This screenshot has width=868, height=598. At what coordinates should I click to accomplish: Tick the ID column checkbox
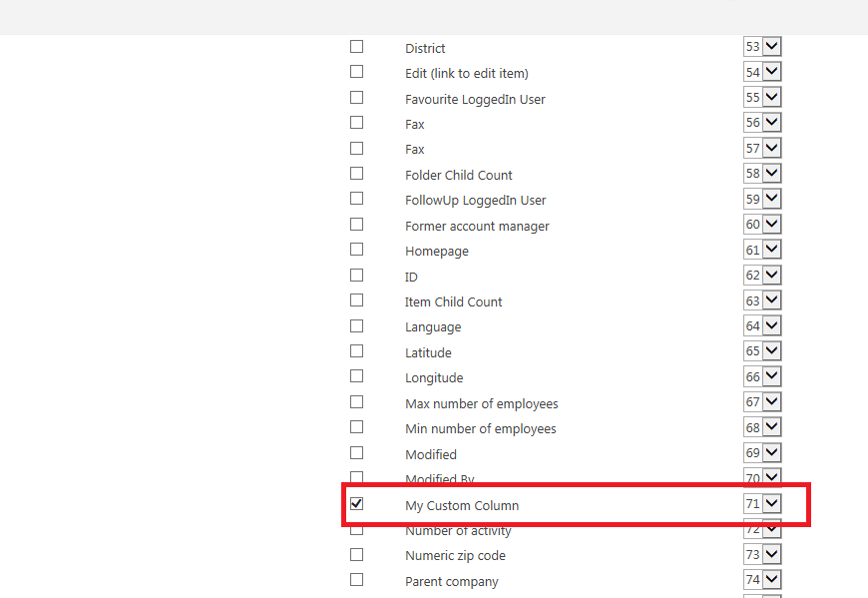(x=356, y=276)
